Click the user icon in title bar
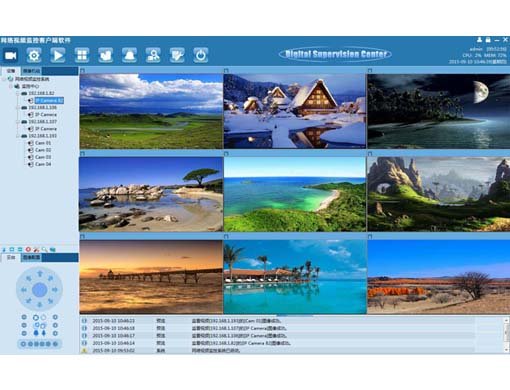 pos(479,40)
